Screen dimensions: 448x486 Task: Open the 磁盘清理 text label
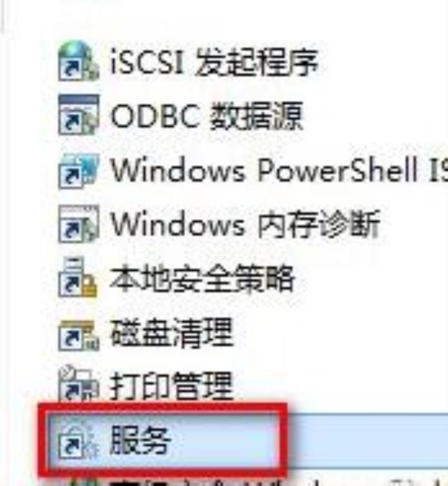click(171, 333)
